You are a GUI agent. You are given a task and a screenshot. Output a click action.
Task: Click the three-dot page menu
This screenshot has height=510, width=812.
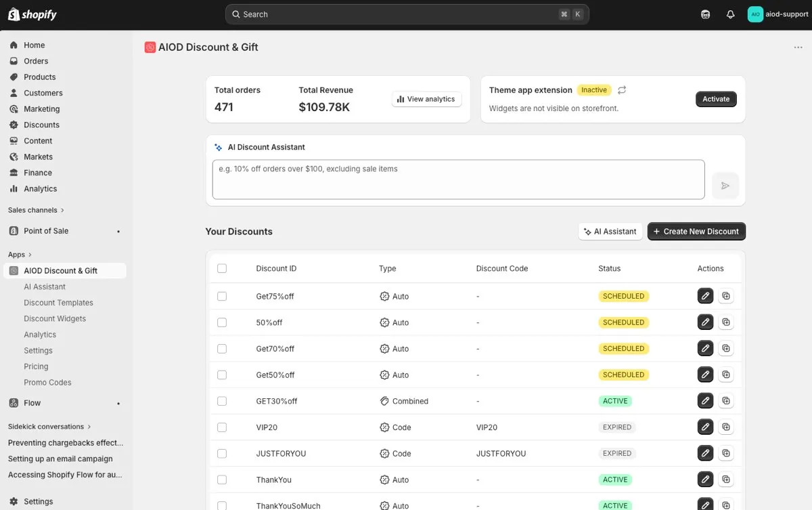[x=798, y=47]
